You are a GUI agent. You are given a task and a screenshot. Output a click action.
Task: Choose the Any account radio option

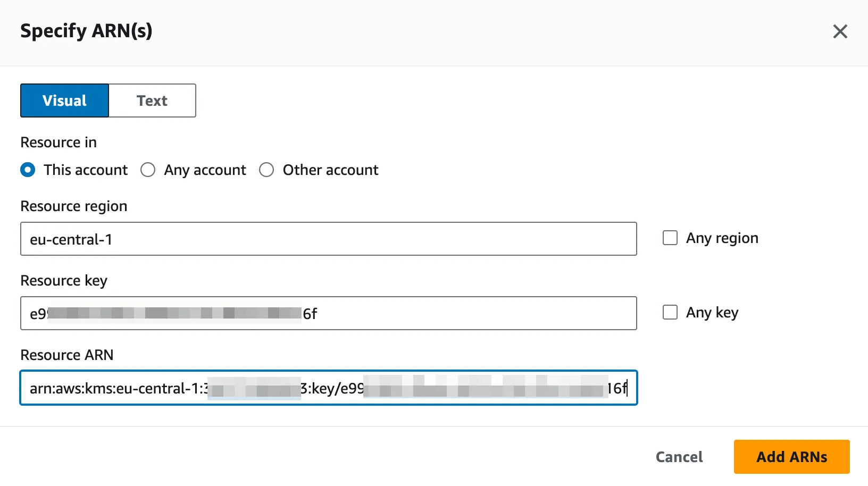(x=148, y=170)
